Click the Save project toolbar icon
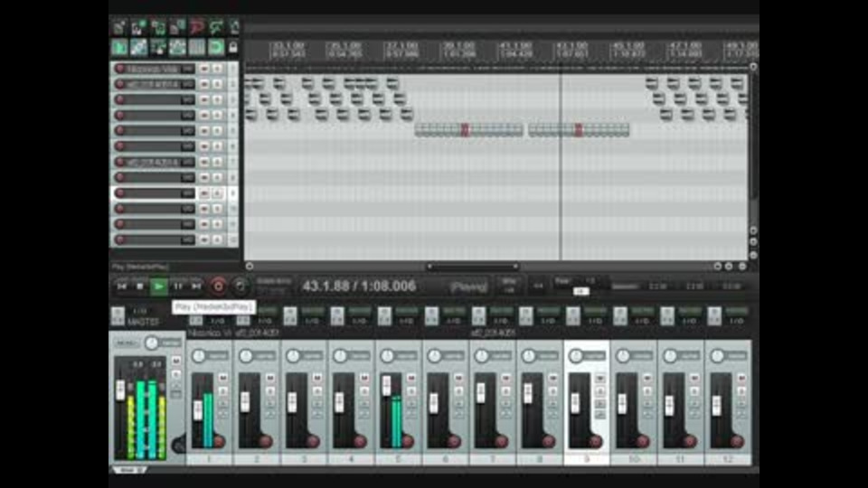Screen dimensions: 868x488 click(158, 26)
